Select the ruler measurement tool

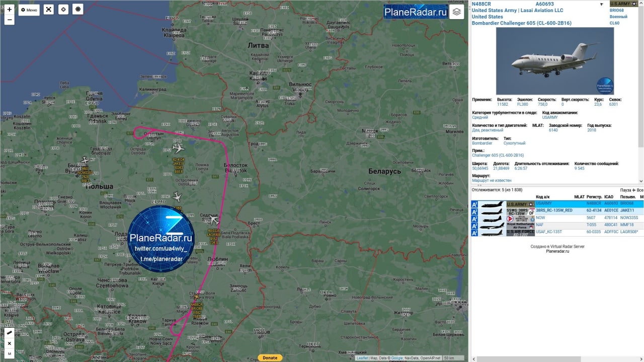[9, 333]
